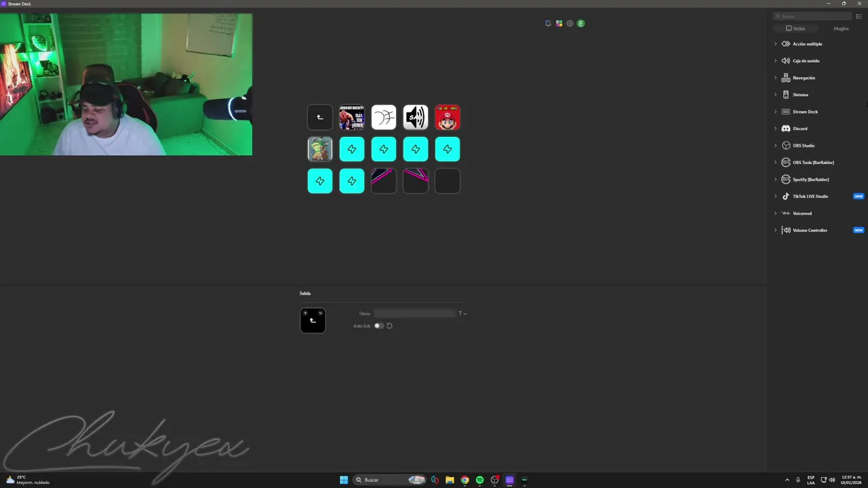Click the actions search field
The width and height of the screenshot is (868, 488).
(813, 16)
